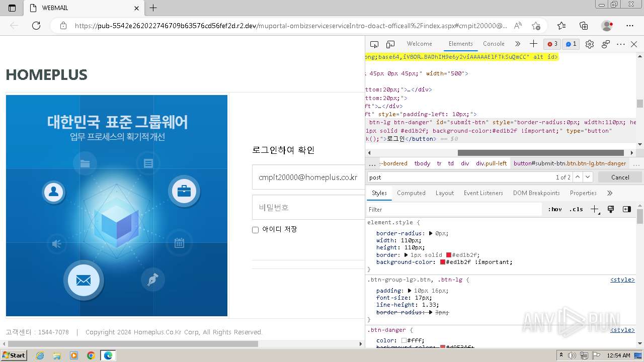The image size is (644, 362).
Task: Open DevTools customize menu (three dots)
Action: 621,44
